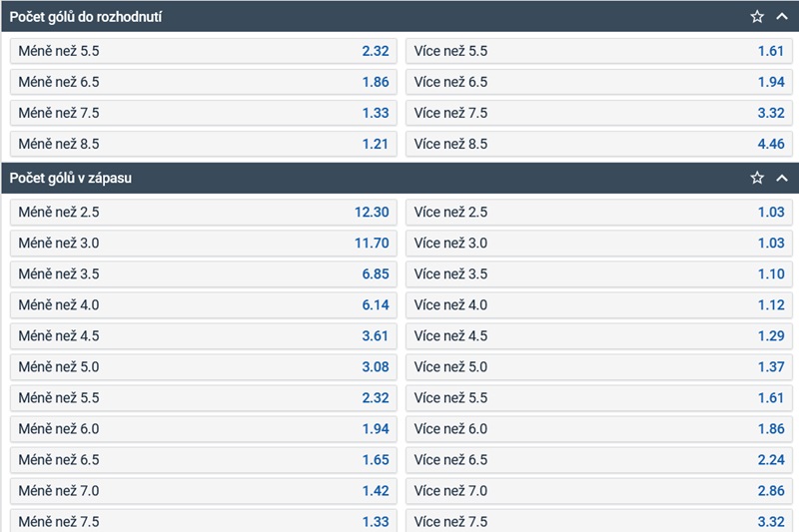The width and height of the screenshot is (799, 532).
Task: Choose 'Více než 4.0' at odds 1.12
Action: click(x=599, y=304)
